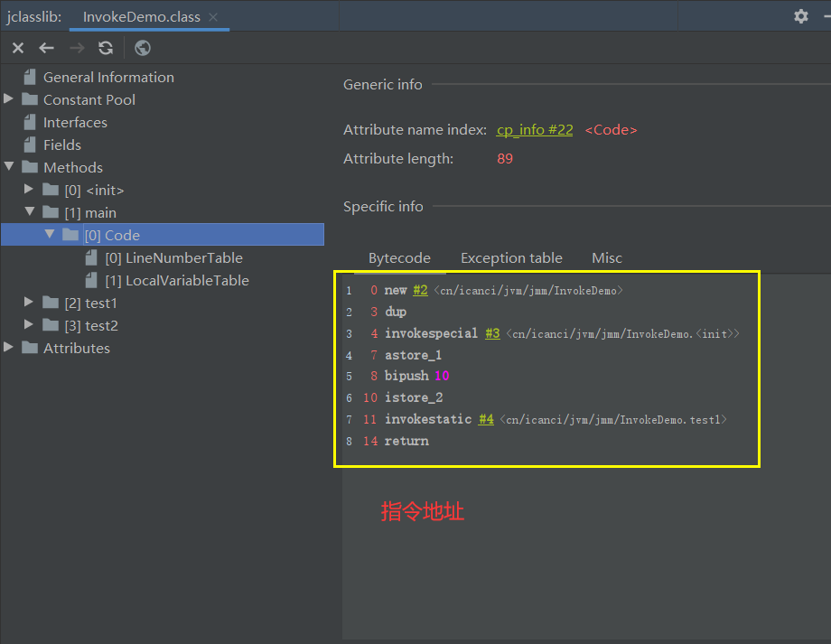Follow the #2 constant pool link
Viewport: 831px width, 644px height.
[420, 291]
